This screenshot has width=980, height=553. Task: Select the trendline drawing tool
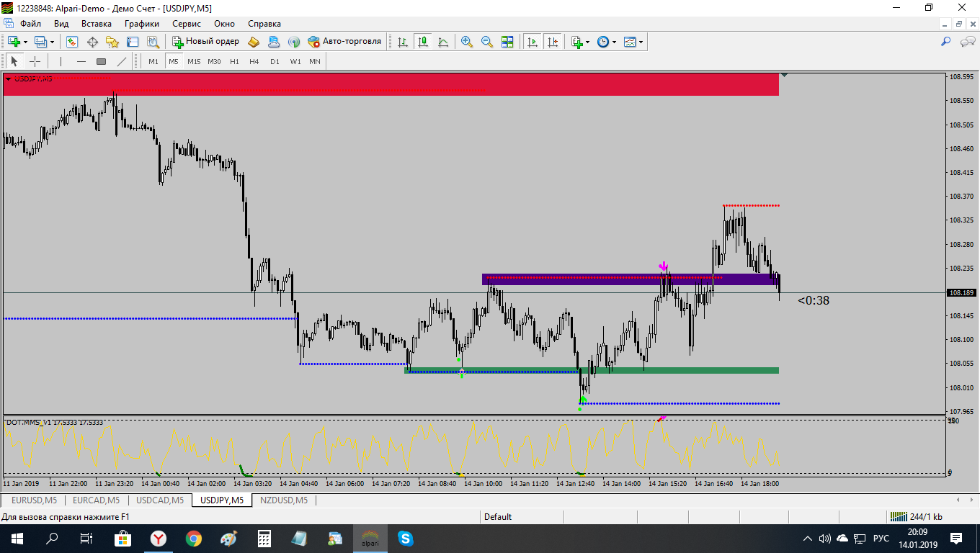pos(122,61)
